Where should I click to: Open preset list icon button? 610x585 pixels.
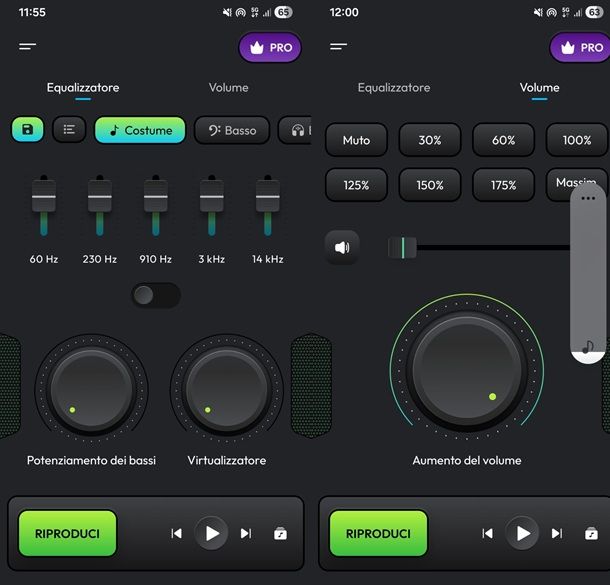click(x=69, y=130)
